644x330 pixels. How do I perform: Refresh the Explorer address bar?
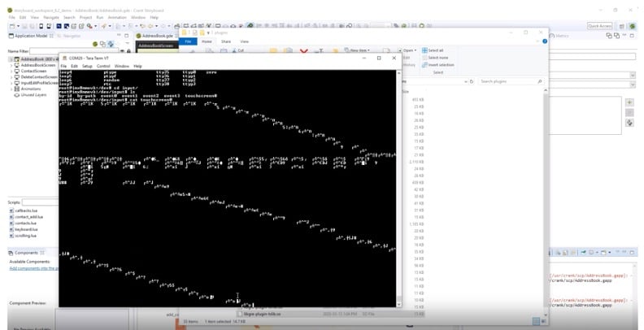[472, 81]
